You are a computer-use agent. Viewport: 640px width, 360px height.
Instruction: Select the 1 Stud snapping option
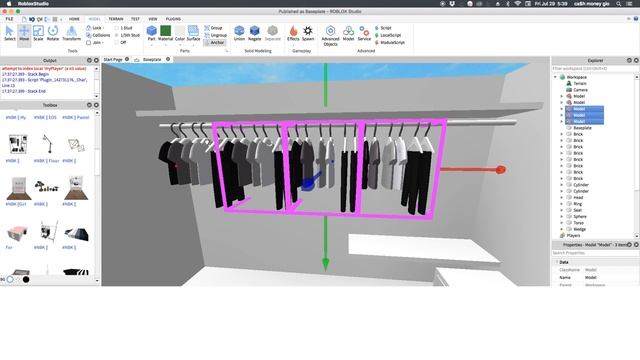pos(123,28)
